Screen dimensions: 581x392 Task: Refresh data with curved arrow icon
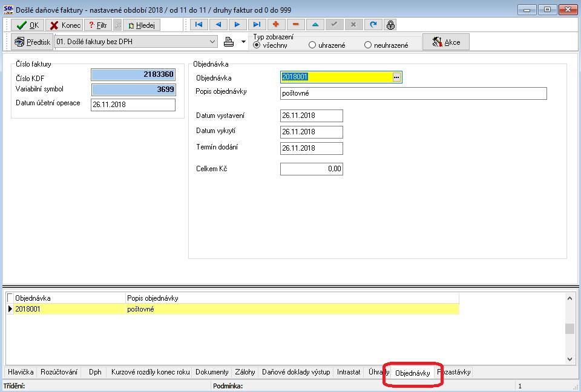pos(373,25)
